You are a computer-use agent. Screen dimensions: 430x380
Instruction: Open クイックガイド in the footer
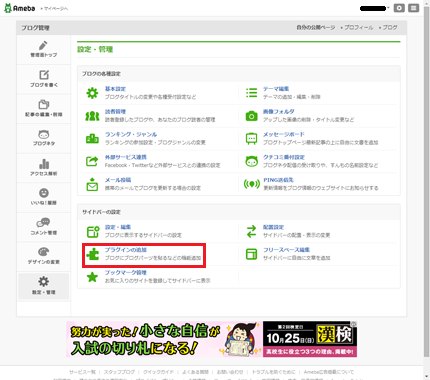click(158, 372)
